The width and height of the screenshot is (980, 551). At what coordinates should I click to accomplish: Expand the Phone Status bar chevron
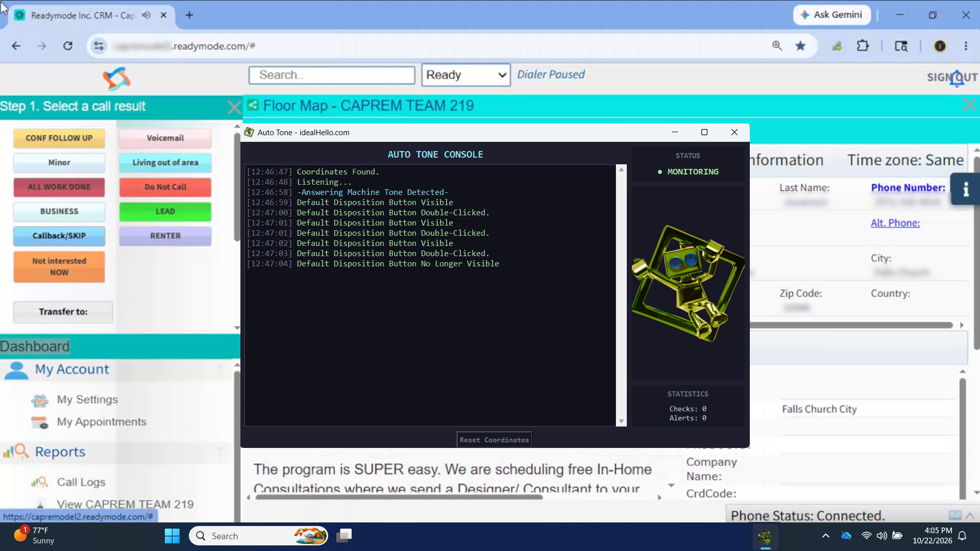point(970,515)
